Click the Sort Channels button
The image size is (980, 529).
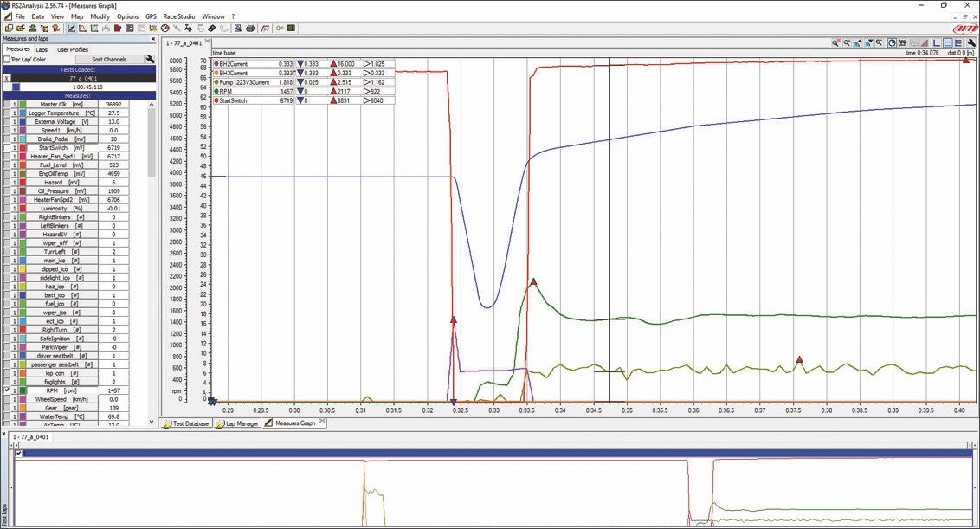pos(109,60)
